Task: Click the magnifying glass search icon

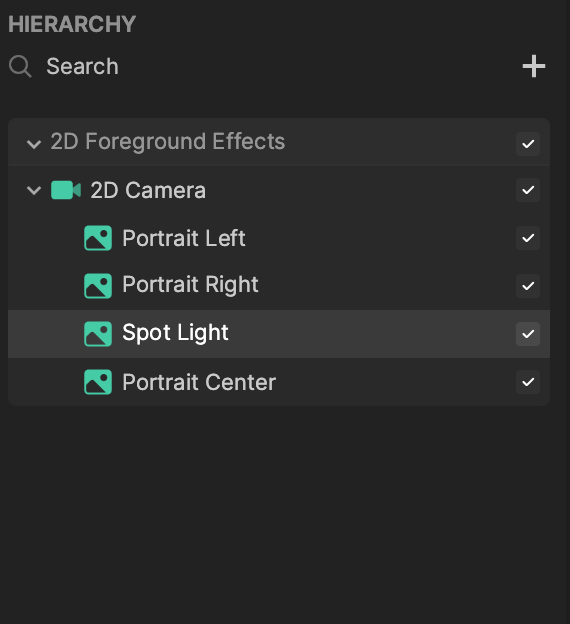Action: tap(20, 66)
